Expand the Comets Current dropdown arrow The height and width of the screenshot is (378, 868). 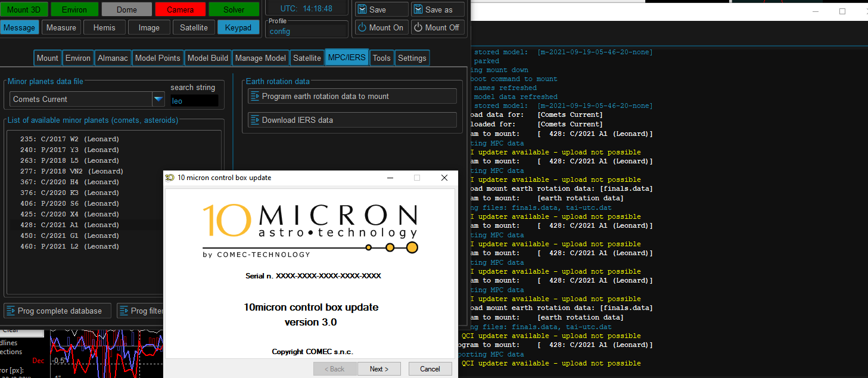158,99
